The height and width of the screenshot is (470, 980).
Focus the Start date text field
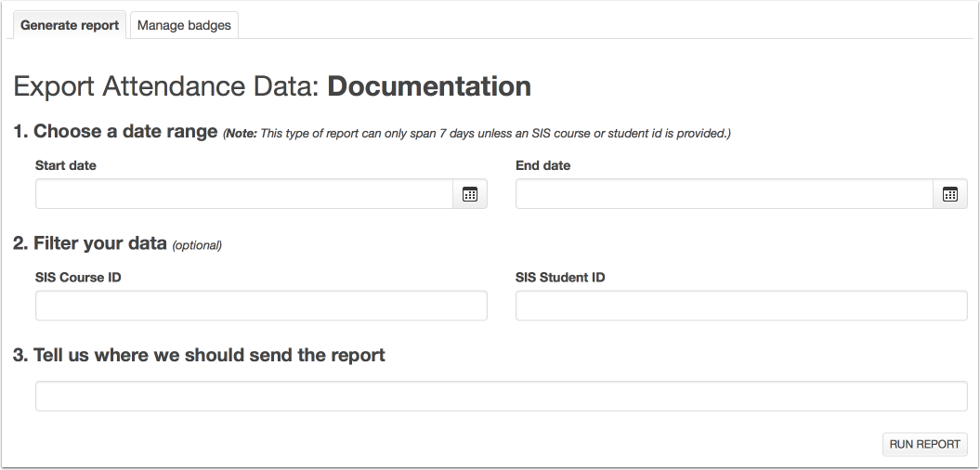tap(244, 194)
